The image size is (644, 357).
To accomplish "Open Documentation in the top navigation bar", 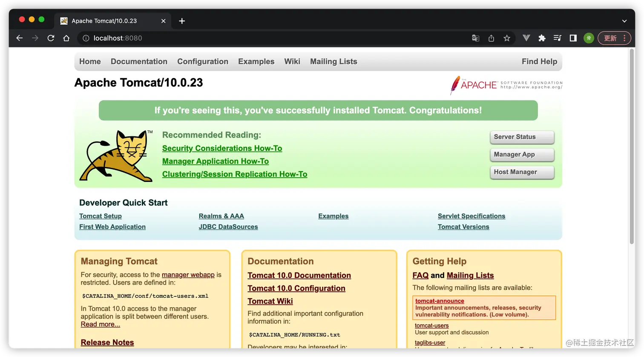I will tap(139, 61).
